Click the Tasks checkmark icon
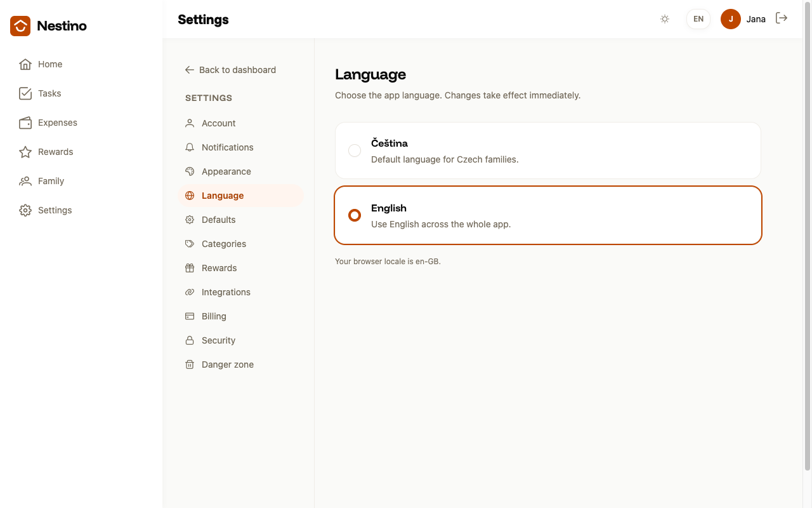 click(x=25, y=93)
